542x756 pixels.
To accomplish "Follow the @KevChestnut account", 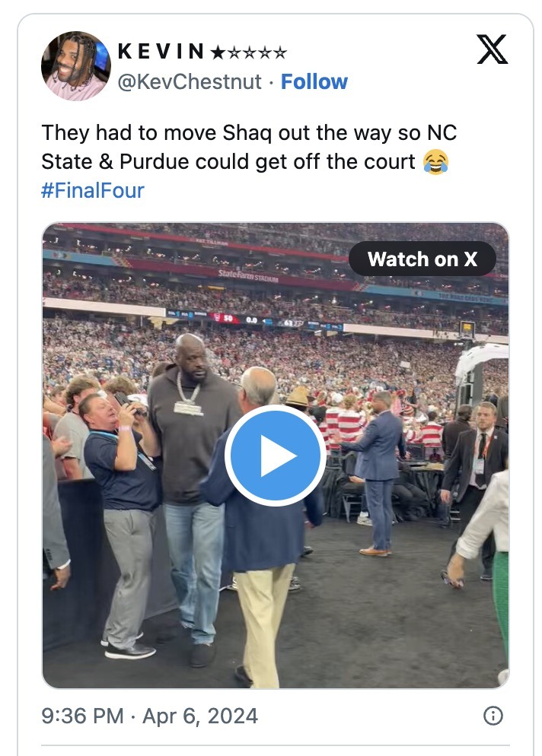I will click(314, 81).
